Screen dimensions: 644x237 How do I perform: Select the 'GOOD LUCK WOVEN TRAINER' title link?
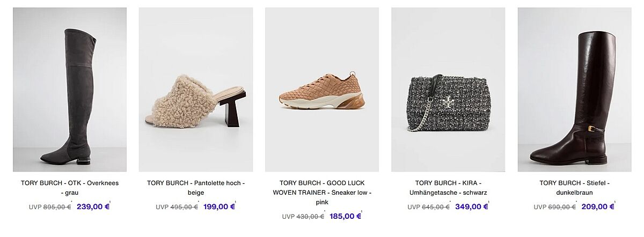tap(322, 192)
